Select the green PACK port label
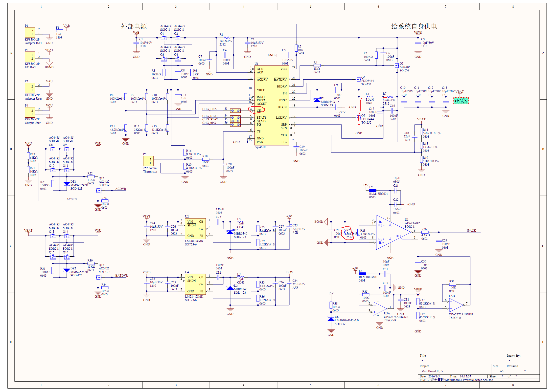 coord(461,101)
